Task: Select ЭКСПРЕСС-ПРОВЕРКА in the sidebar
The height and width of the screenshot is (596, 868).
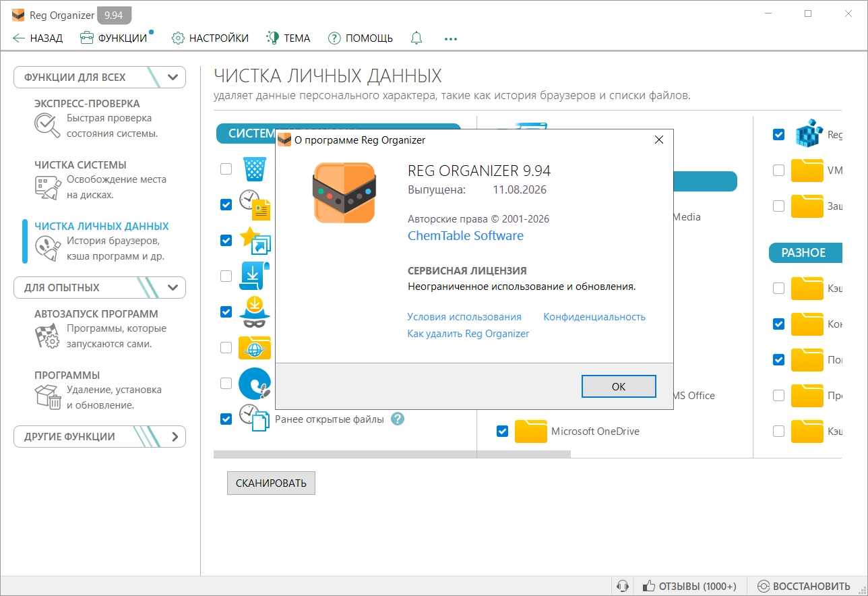Action: (x=101, y=119)
